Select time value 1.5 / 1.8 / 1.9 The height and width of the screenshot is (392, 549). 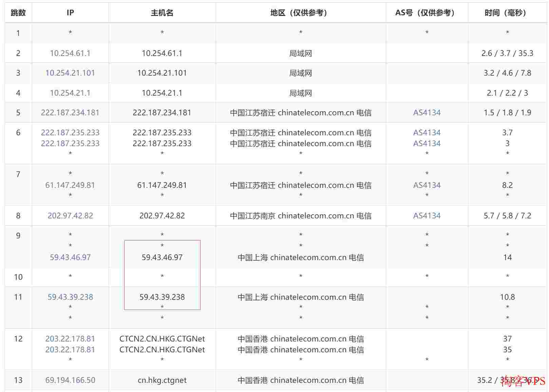coord(507,113)
